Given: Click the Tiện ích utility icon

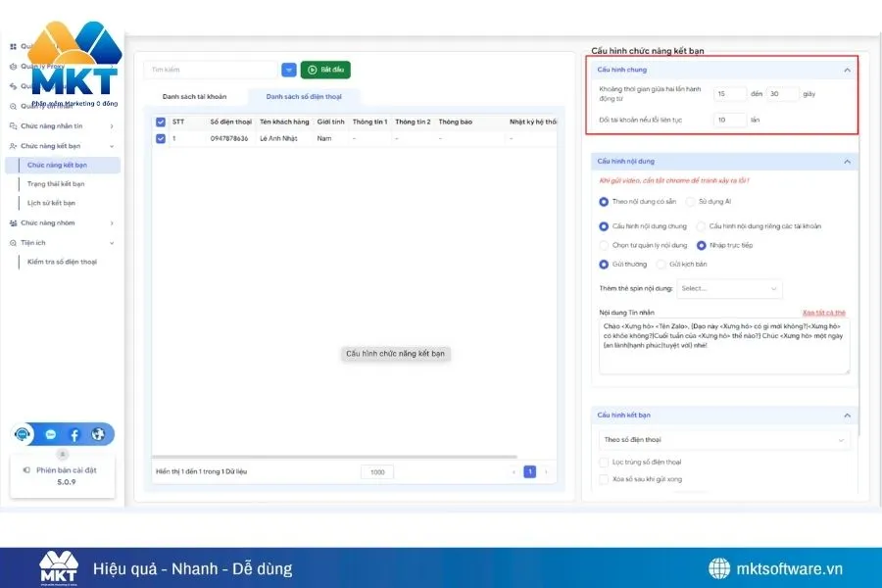Looking at the screenshot, I should [x=13, y=242].
